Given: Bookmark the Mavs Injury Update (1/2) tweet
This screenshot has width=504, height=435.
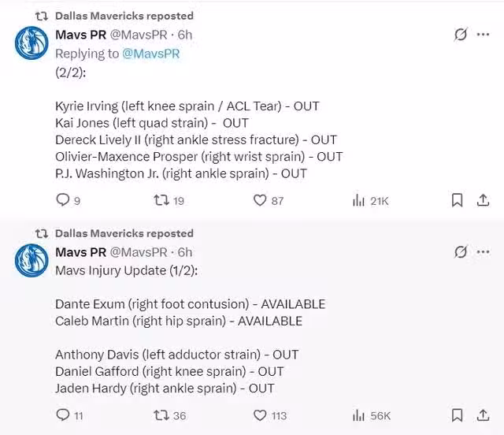Looking at the screenshot, I should coord(457,415).
